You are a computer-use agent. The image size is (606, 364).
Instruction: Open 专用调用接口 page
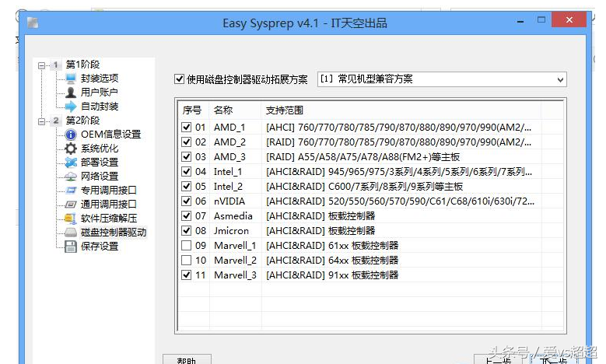click(109, 190)
